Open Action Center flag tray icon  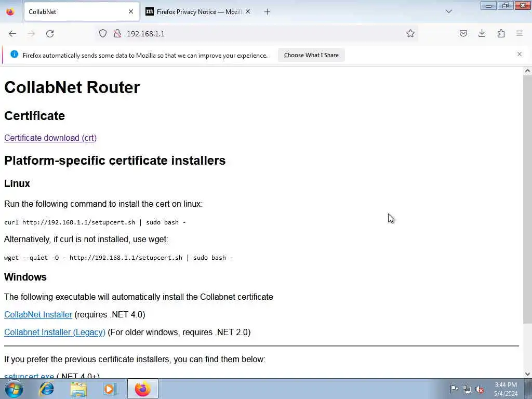454,389
